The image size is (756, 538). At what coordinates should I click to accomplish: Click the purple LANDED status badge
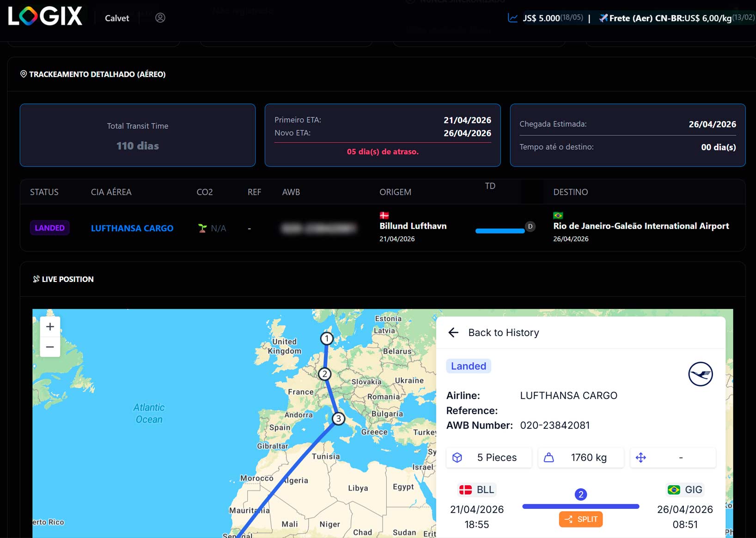click(49, 228)
